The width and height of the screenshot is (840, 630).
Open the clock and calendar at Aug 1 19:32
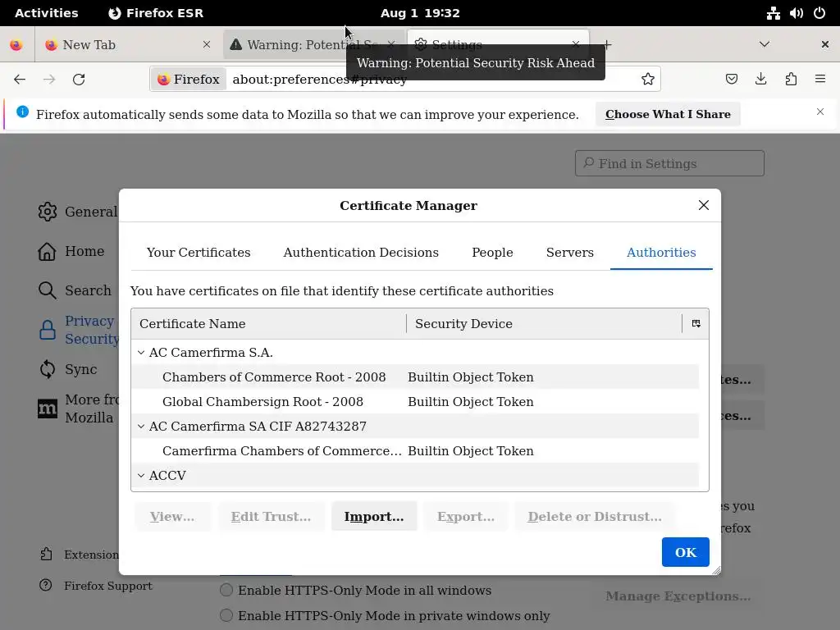[x=420, y=13]
